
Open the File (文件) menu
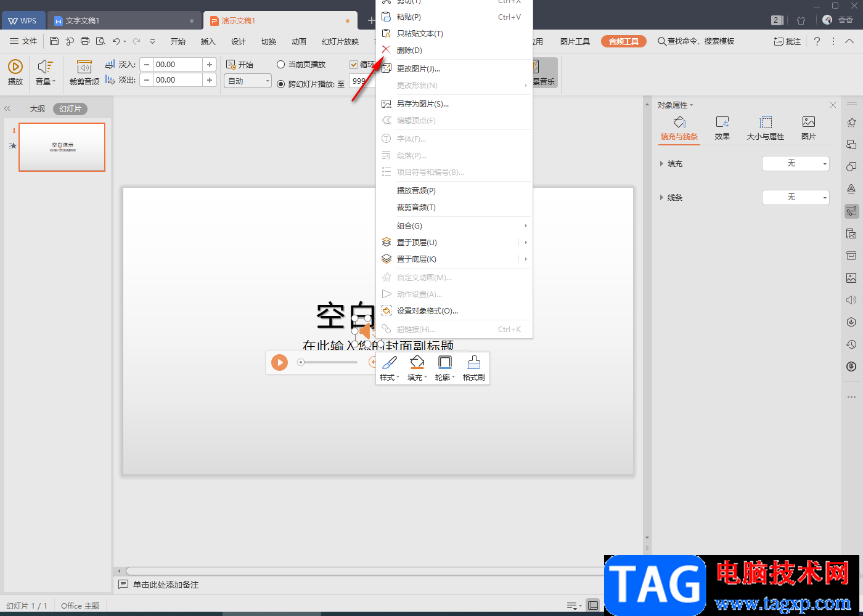(x=23, y=41)
